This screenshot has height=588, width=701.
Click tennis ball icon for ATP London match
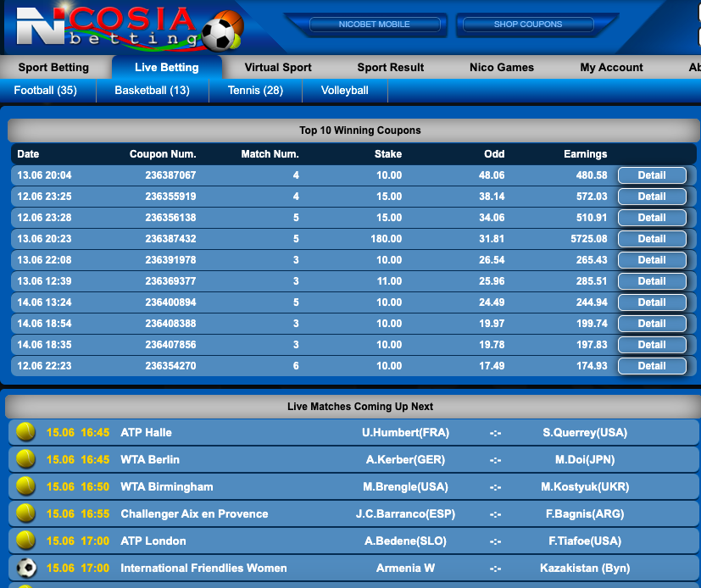(26, 541)
